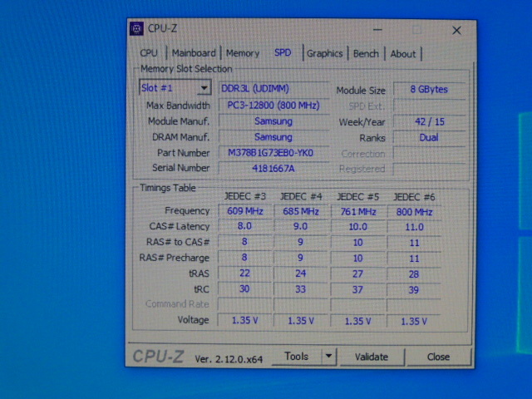Viewport: 532px width, 399px height.
Task: Click the JEDEC #5 column header
Action: [357, 197]
